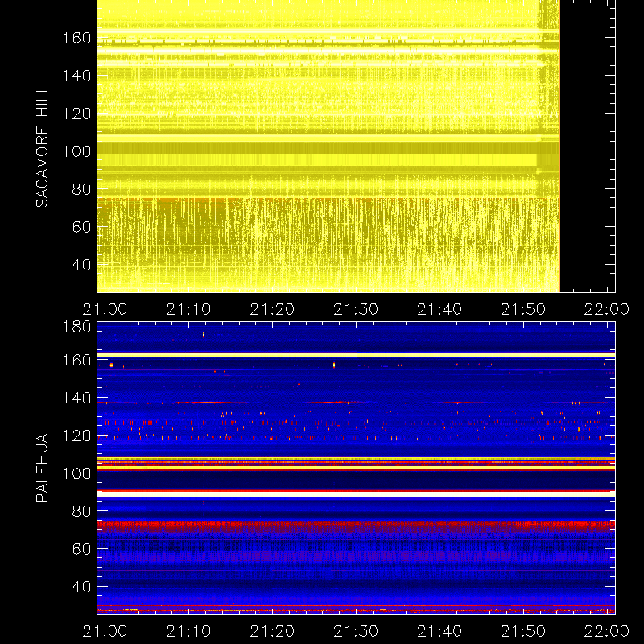Click the 80 label on Palehua axis
This screenshot has width=644, height=644.
point(81,511)
